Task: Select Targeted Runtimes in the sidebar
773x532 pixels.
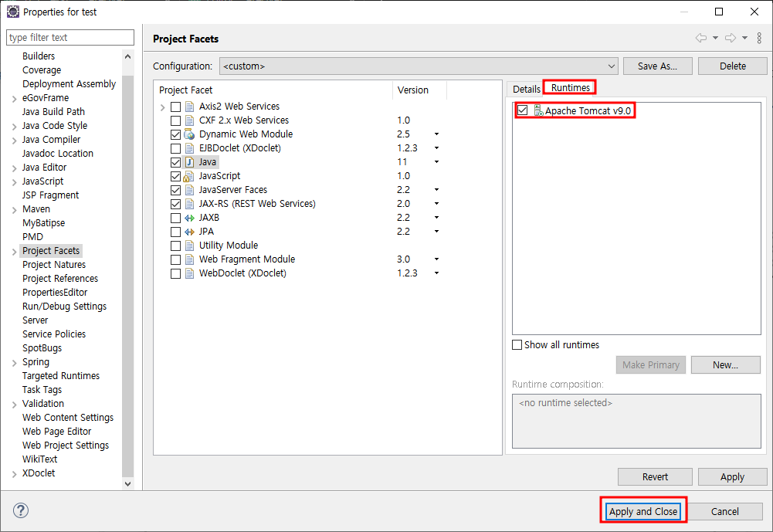Action: 61,376
